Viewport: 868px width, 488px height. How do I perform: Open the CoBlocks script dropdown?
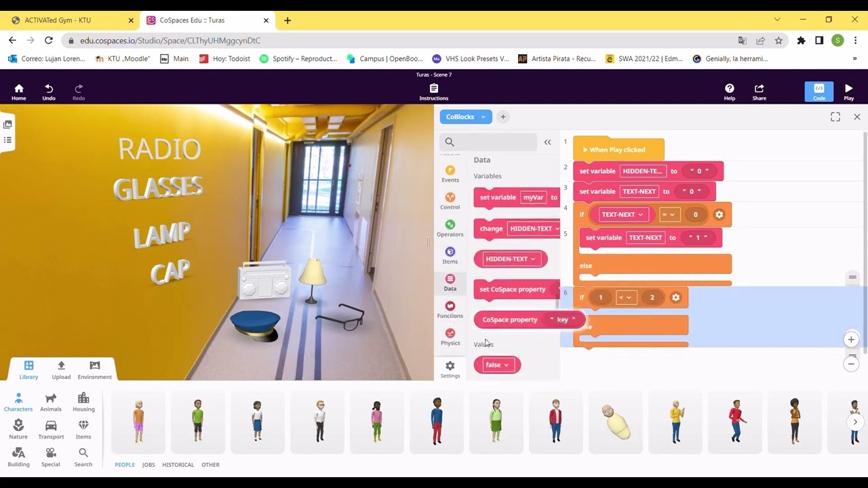pyautogui.click(x=466, y=117)
